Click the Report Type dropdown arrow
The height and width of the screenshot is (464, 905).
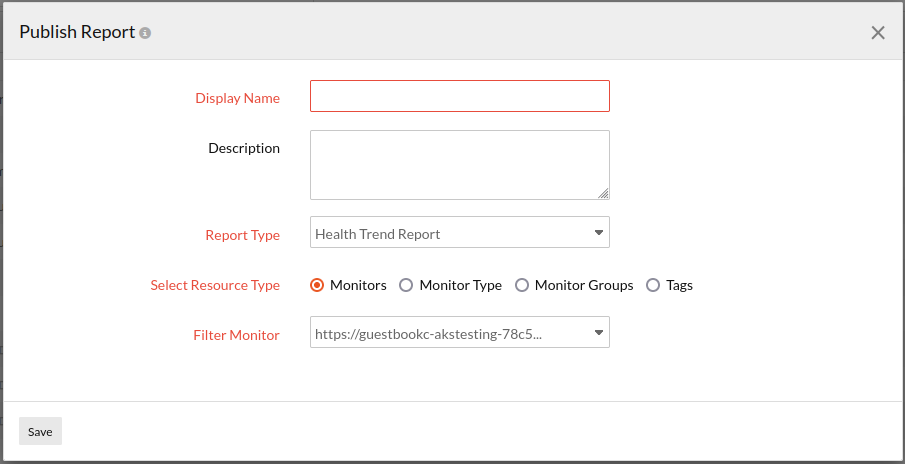pyautogui.click(x=599, y=233)
